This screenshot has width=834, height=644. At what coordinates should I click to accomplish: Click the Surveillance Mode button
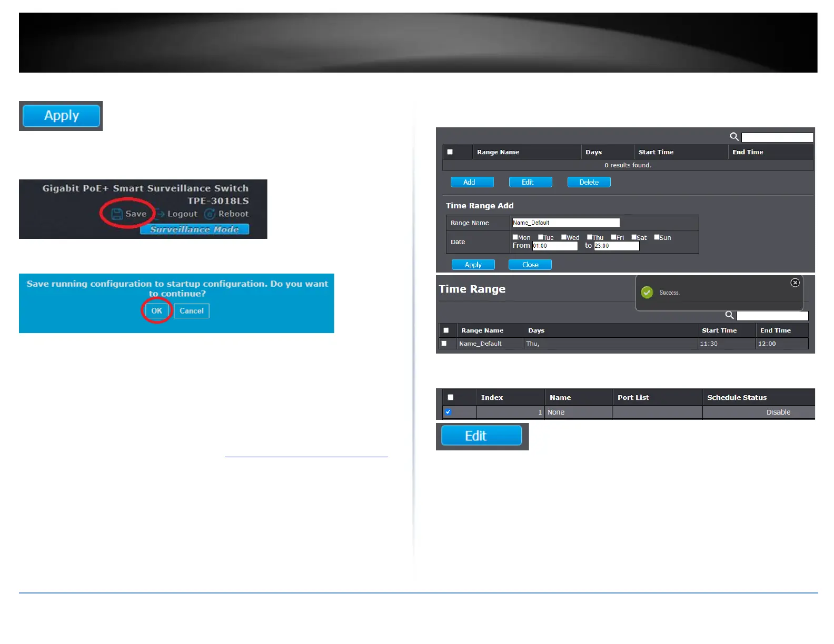[x=194, y=229]
